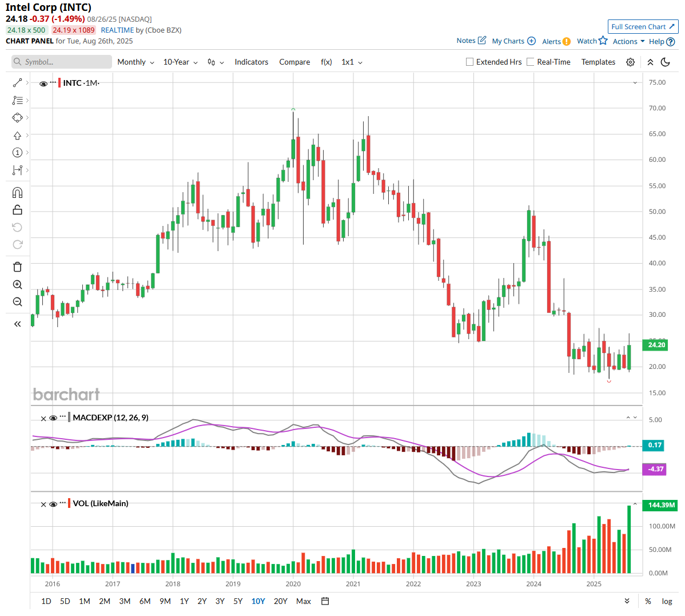Screen dimensions: 685x616
Task: Click the VOL orange color bar
Action: (x=69, y=503)
